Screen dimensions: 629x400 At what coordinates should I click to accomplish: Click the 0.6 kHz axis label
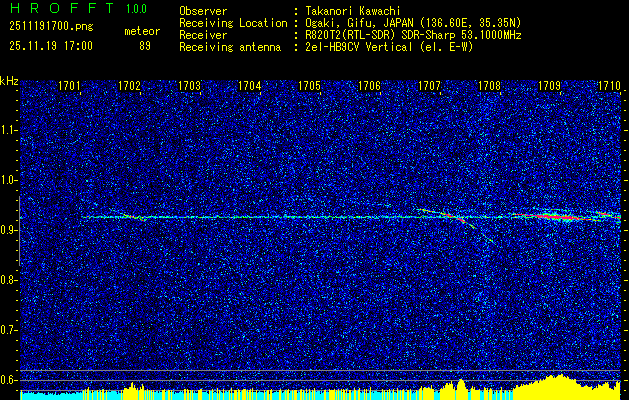click(x=8, y=380)
